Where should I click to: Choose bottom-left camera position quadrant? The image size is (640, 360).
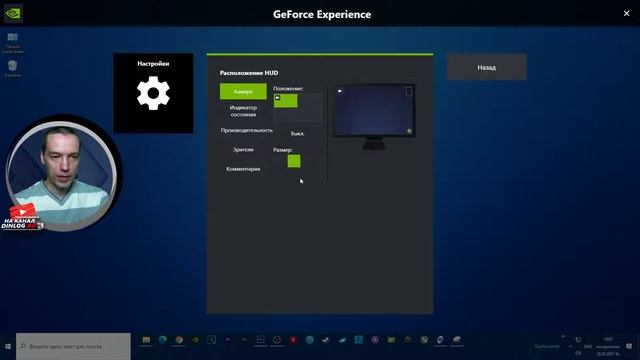click(x=286, y=115)
